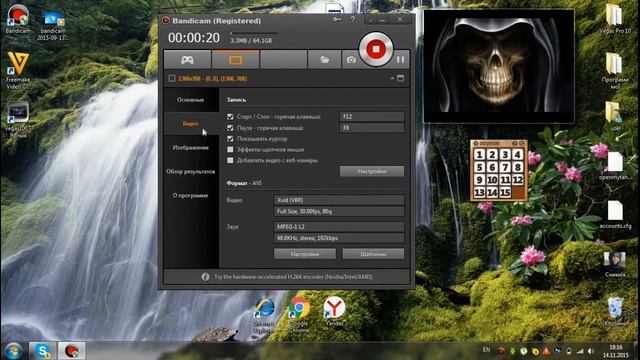Select the Internet Explorer desktop icon
Screen dimensions: 640x360
[x=264, y=316]
